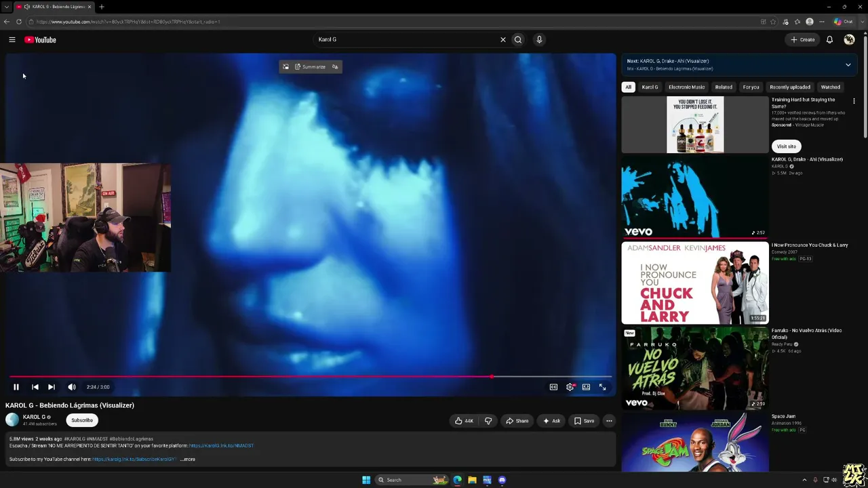
Task: Open the SubscribeKarolGYT link
Action: coord(134,460)
